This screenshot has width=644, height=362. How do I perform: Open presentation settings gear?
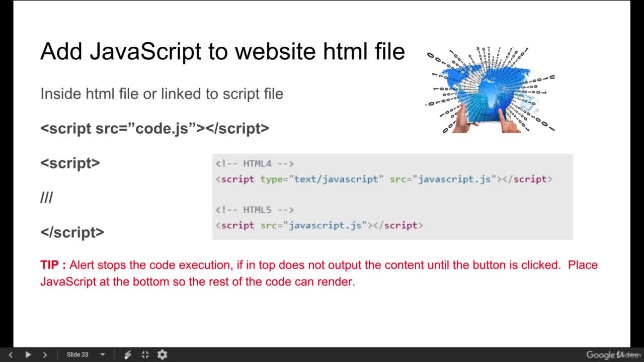click(x=162, y=354)
